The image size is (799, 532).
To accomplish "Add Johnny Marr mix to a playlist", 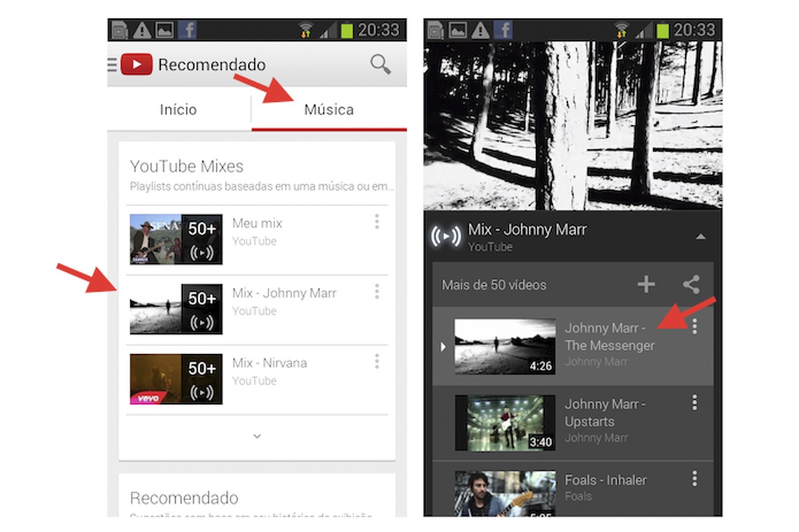I will pyautogui.click(x=645, y=284).
